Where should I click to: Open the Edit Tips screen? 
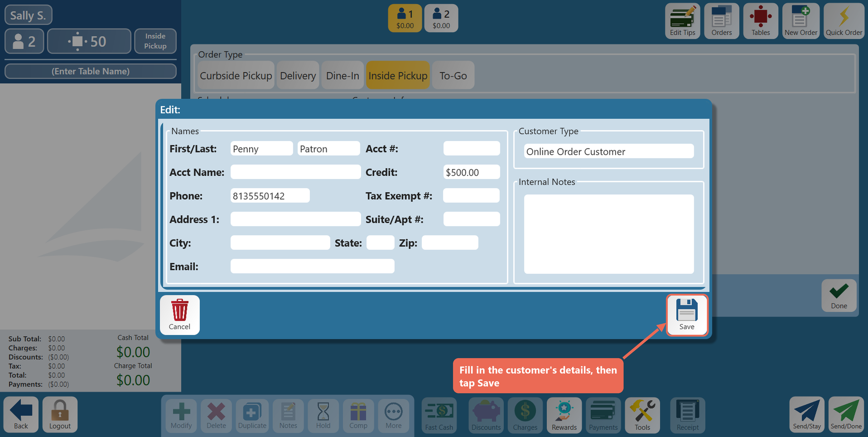coord(682,21)
